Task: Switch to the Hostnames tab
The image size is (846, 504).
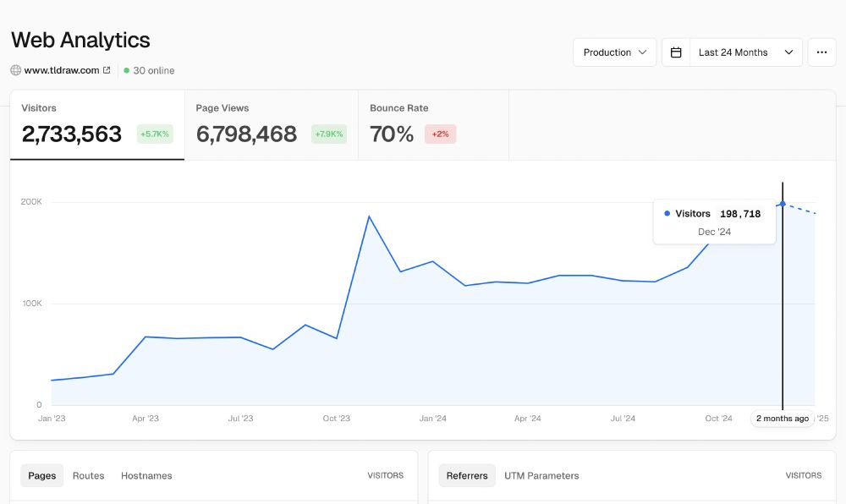Action: pos(146,475)
